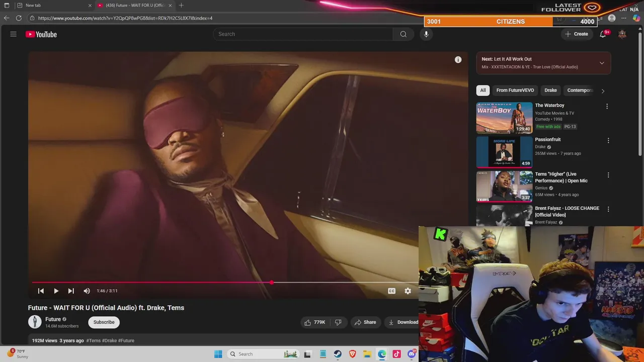Screen dimensions: 644x362
Task: Open options for Brent Faiyaz LOOSE CHANGE
Action: tap(608, 209)
